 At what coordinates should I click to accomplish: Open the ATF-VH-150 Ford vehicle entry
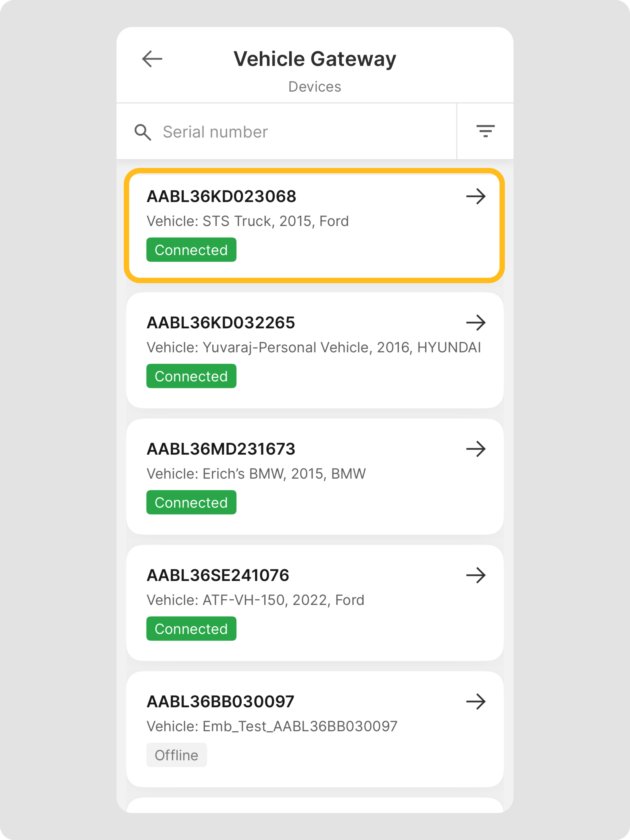click(x=255, y=600)
